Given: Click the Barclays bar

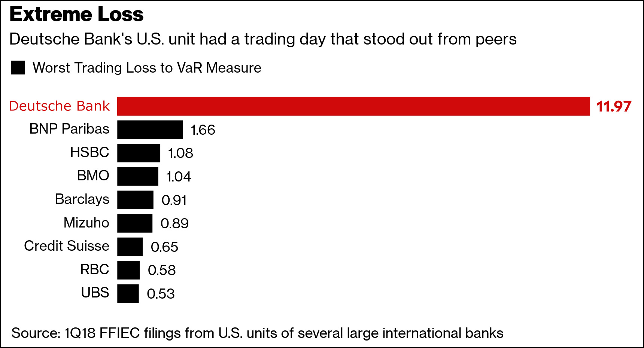Looking at the screenshot, I should click(135, 200).
